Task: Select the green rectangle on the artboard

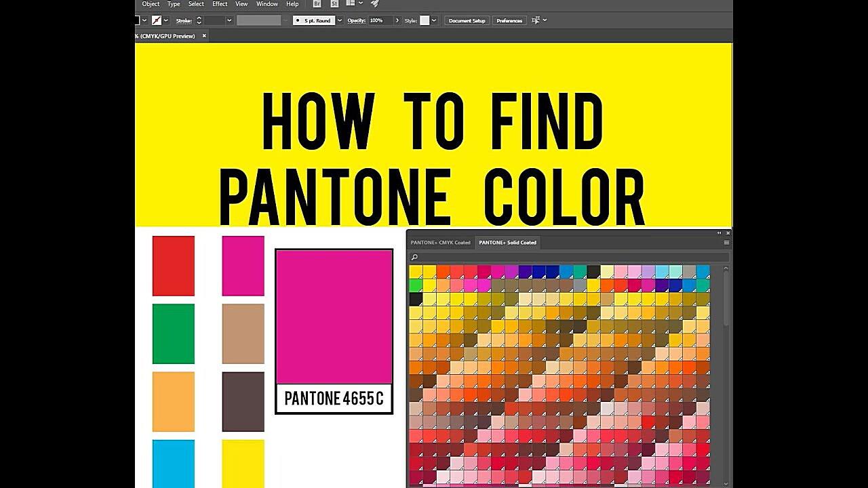Action: 174,333
